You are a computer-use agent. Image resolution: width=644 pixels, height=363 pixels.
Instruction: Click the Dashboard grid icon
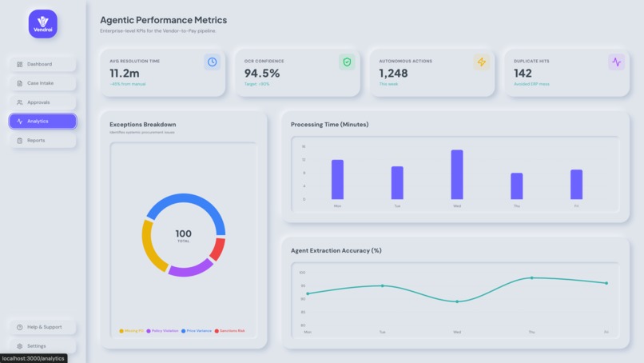[x=20, y=64]
